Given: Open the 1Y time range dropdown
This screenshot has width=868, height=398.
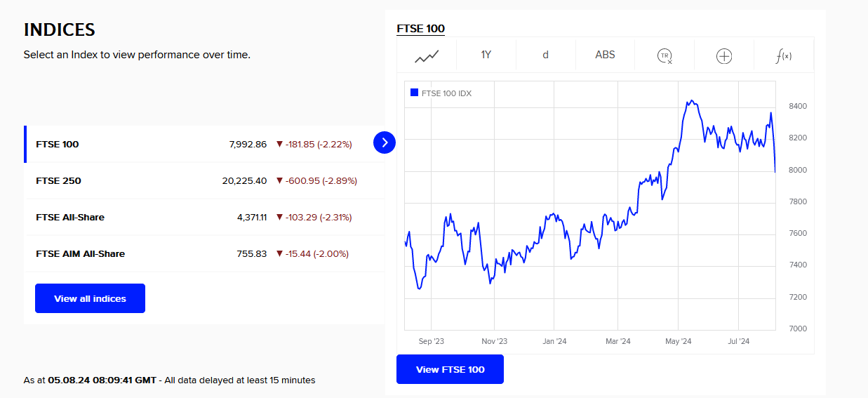Looking at the screenshot, I should pyautogui.click(x=486, y=55).
